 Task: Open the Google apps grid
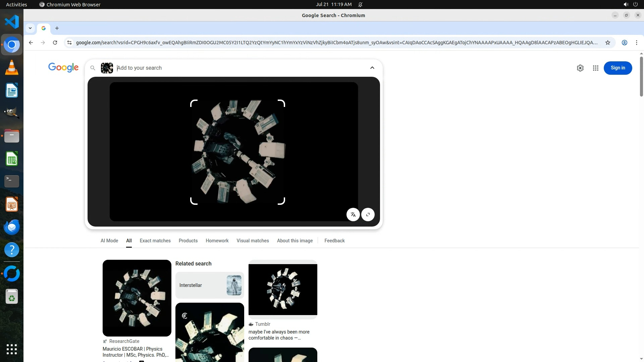click(x=596, y=68)
